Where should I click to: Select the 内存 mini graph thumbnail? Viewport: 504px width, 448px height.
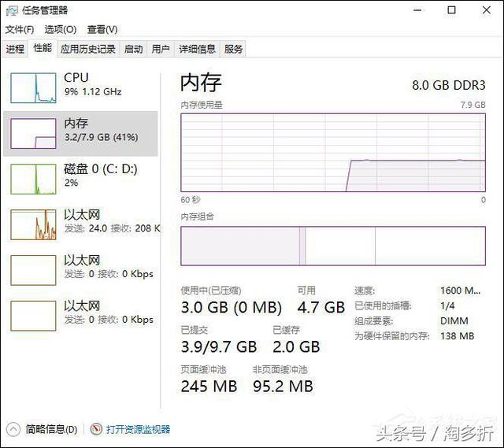(33, 133)
